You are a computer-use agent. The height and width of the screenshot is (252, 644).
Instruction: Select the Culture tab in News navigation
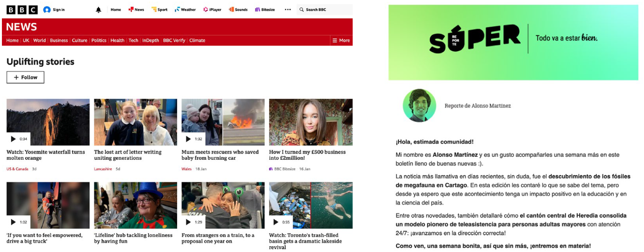coord(79,41)
